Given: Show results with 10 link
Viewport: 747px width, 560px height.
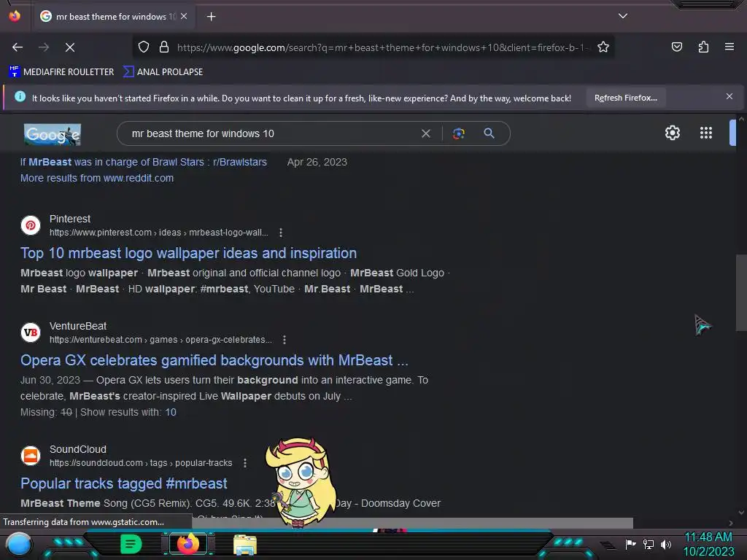Looking at the screenshot, I should click(171, 413).
